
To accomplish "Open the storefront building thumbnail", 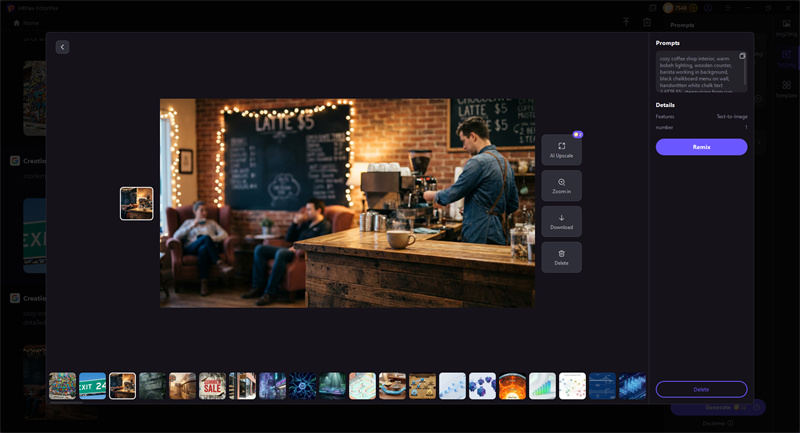I will 242,386.
